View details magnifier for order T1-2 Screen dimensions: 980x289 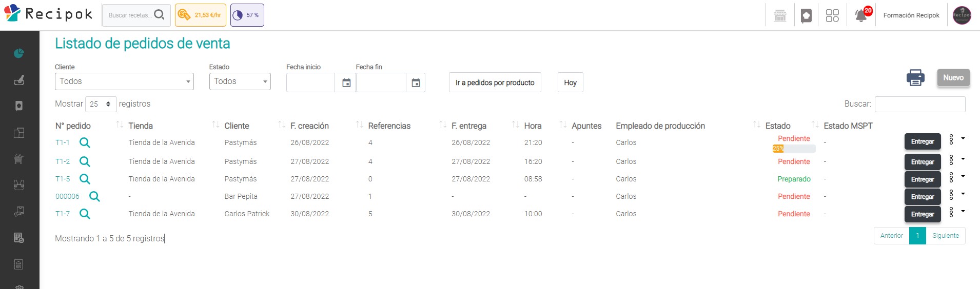(85, 162)
